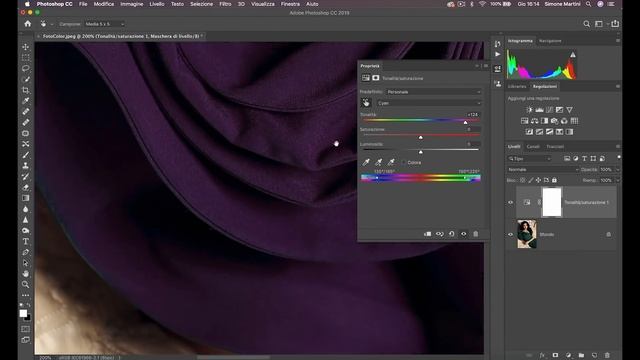Open the Filtro menu
Viewport: 640px width, 360px height.
tap(225, 4)
